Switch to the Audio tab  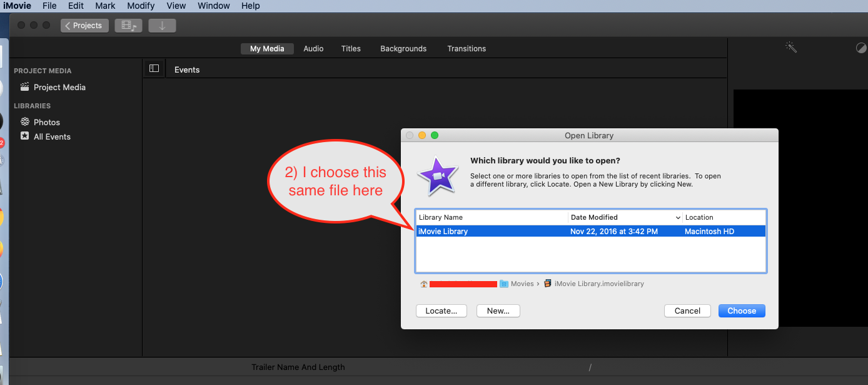313,49
